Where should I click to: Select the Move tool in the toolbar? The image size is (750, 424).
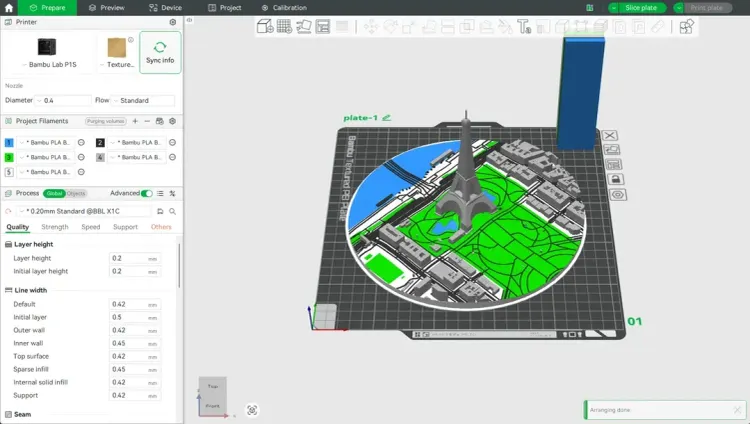(371, 27)
